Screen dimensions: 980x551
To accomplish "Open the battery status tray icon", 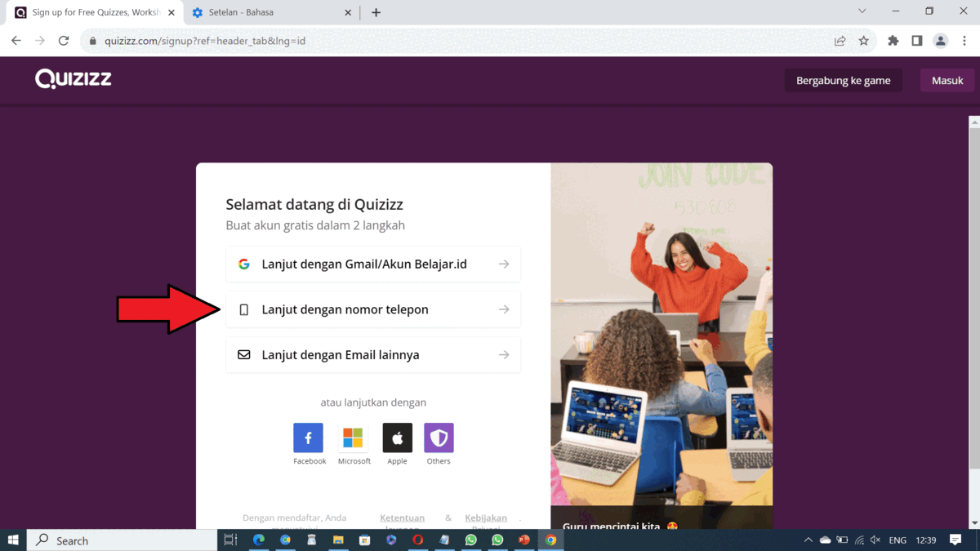I will pos(842,540).
